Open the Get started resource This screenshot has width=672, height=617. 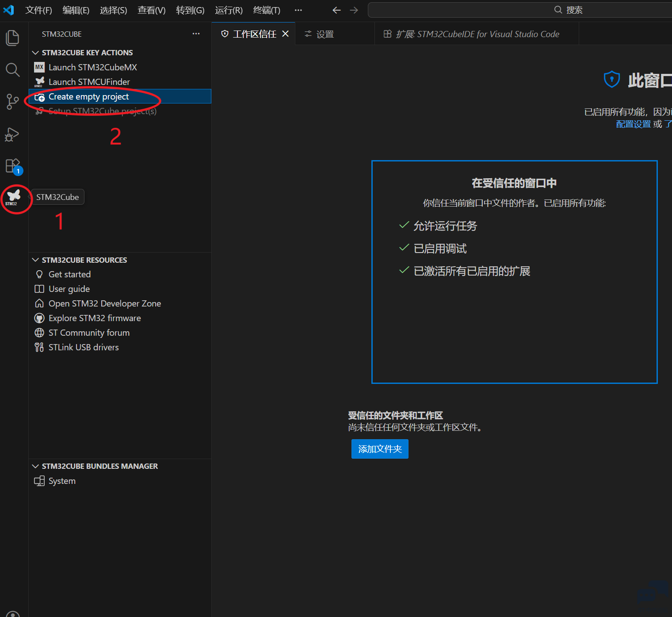click(x=120, y=274)
